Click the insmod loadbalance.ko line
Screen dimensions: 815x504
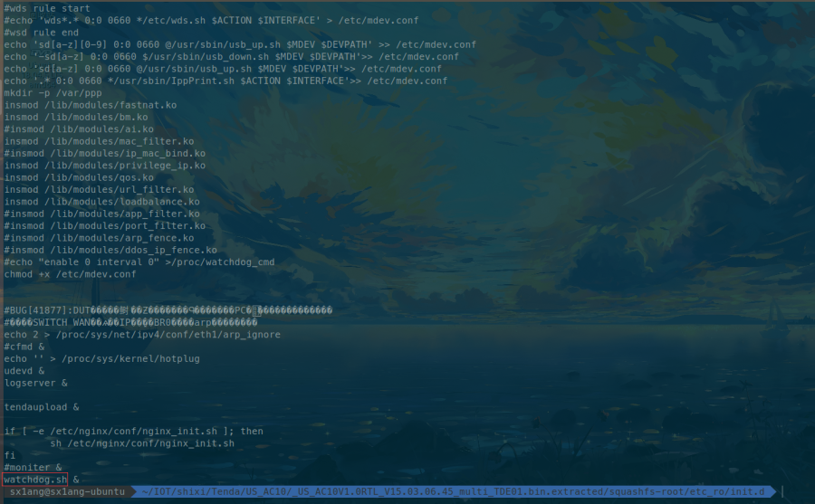pyautogui.click(x=99, y=202)
